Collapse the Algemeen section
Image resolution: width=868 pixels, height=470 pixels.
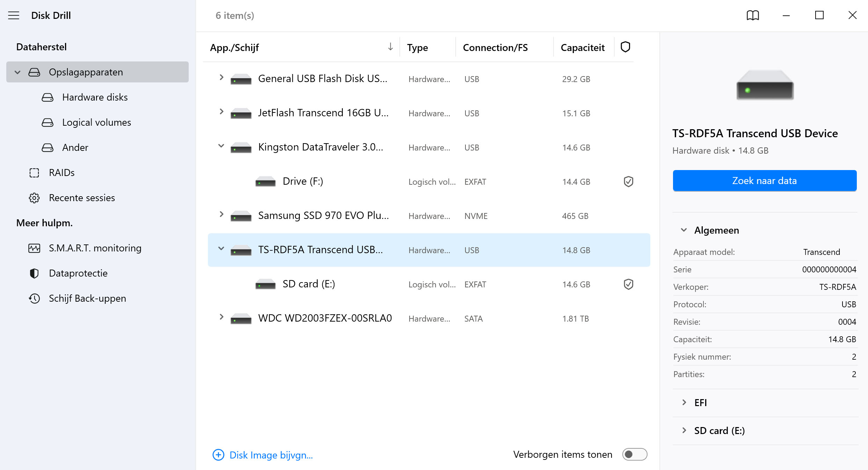tap(684, 230)
